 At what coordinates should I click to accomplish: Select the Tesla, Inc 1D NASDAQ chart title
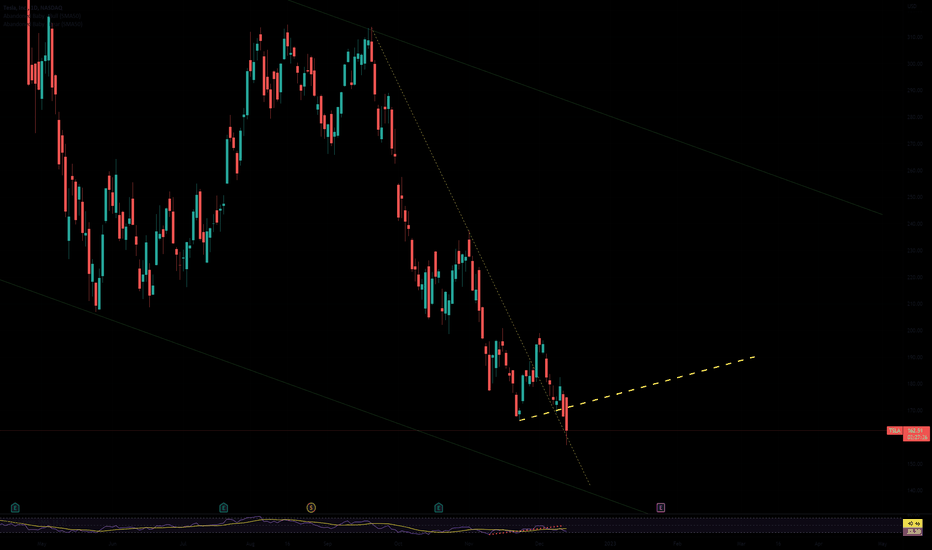[33, 8]
